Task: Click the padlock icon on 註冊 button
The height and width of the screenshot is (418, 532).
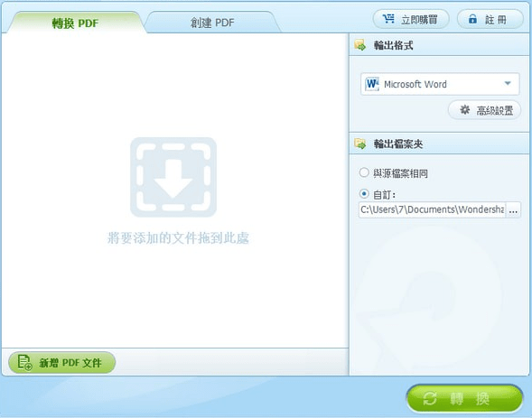Action: pyautogui.click(x=472, y=19)
